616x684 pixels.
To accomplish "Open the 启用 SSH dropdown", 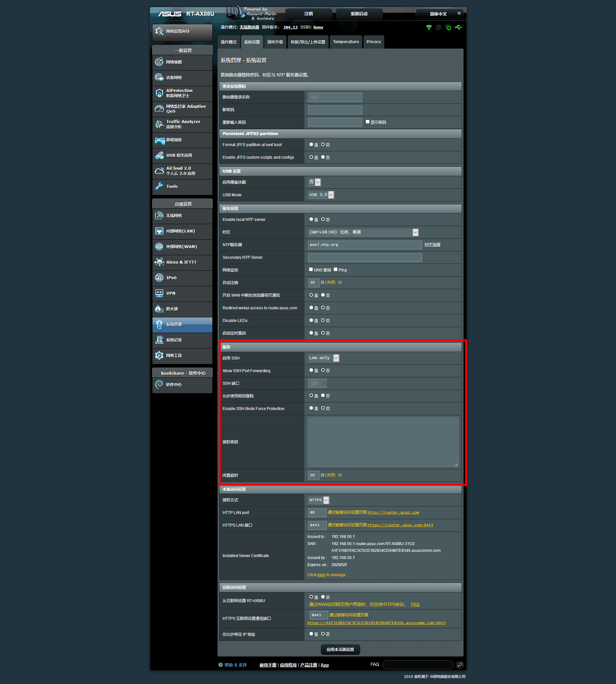I will point(323,358).
